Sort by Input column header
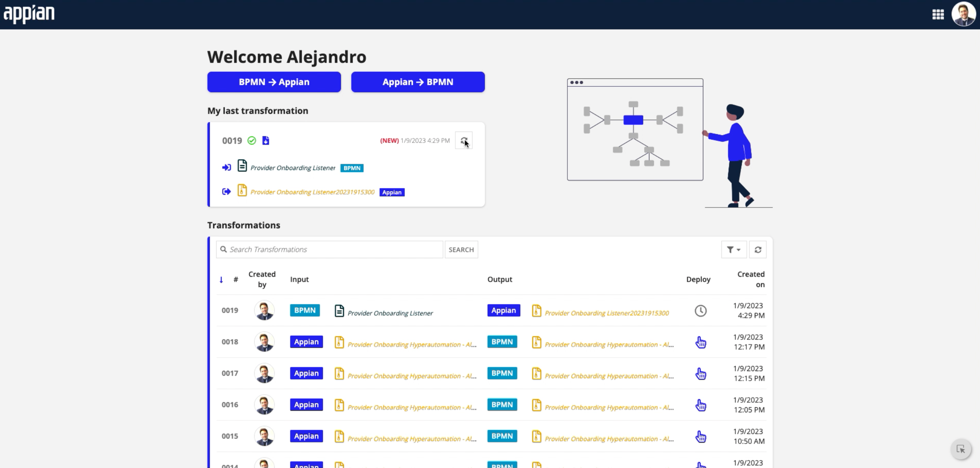Viewport: 980px width, 468px height. [299, 279]
